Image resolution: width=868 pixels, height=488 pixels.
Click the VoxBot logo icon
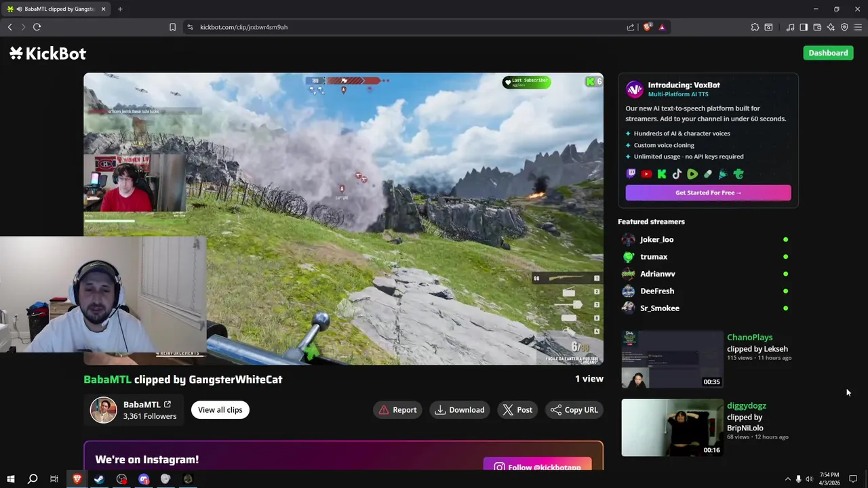pos(634,89)
